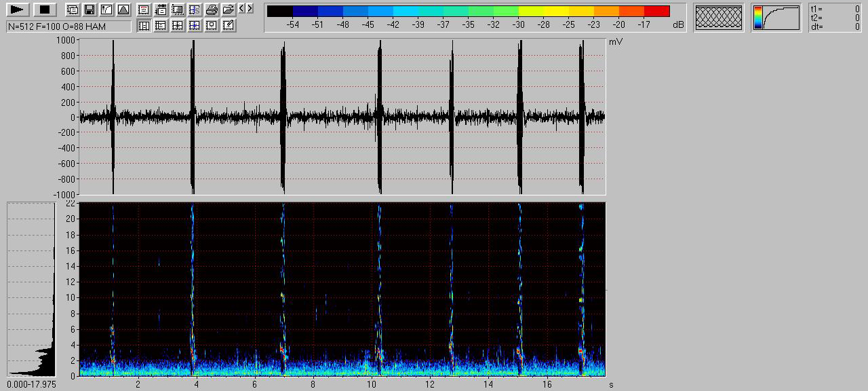Screen dimensions: 868x391
Task: Click the open folder icon
Action: click(229, 10)
